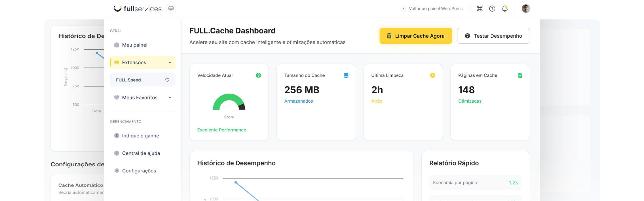Click the clock icon on Última Limpeza
Image resolution: width=644 pixels, height=201 pixels.
click(x=432, y=75)
